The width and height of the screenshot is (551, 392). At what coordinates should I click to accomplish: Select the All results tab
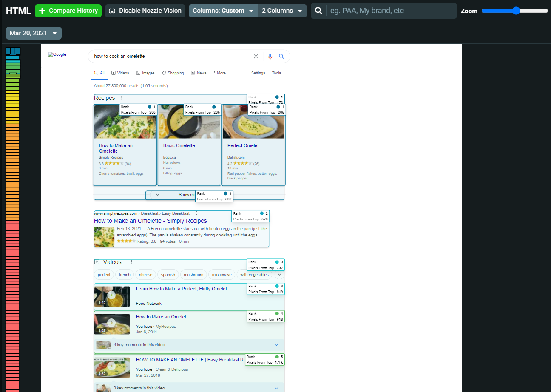pyautogui.click(x=99, y=73)
